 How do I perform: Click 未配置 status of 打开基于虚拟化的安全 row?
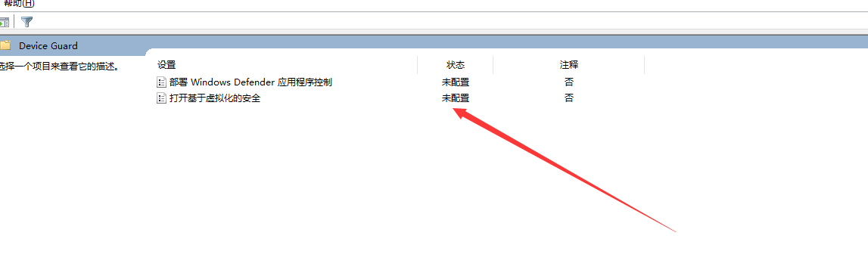[455, 98]
